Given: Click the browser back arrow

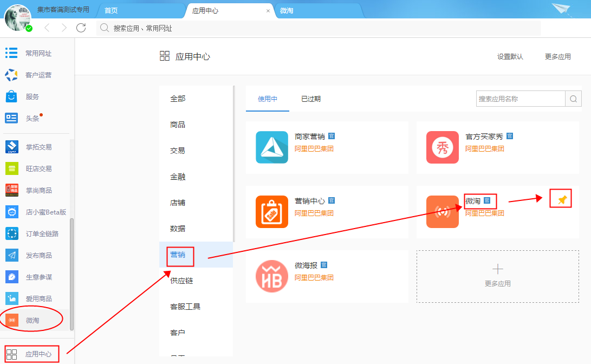Looking at the screenshot, I should coord(47,28).
